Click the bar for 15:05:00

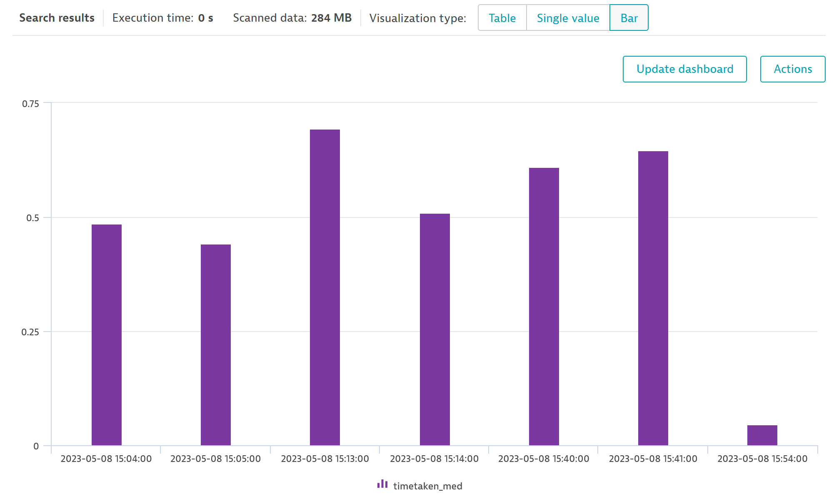(x=216, y=345)
